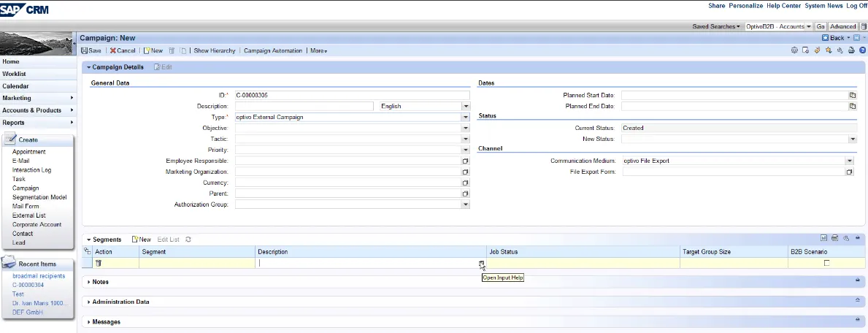The width and height of the screenshot is (868, 333).
Task: Click Campaign Automation button
Action: point(273,50)
